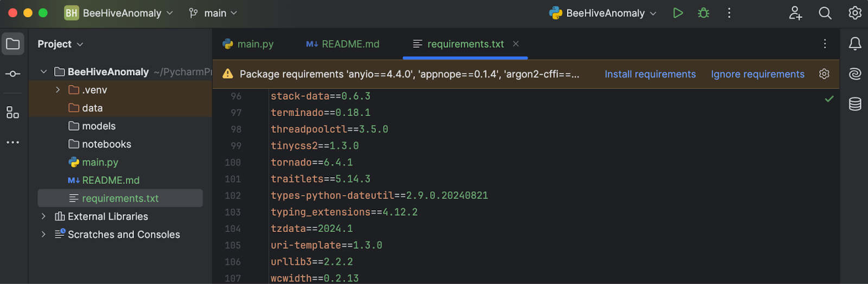Click the line 'traitlets==5.14.3'
Viewport: 868px width, 284px height.
(x=321, y=179)
